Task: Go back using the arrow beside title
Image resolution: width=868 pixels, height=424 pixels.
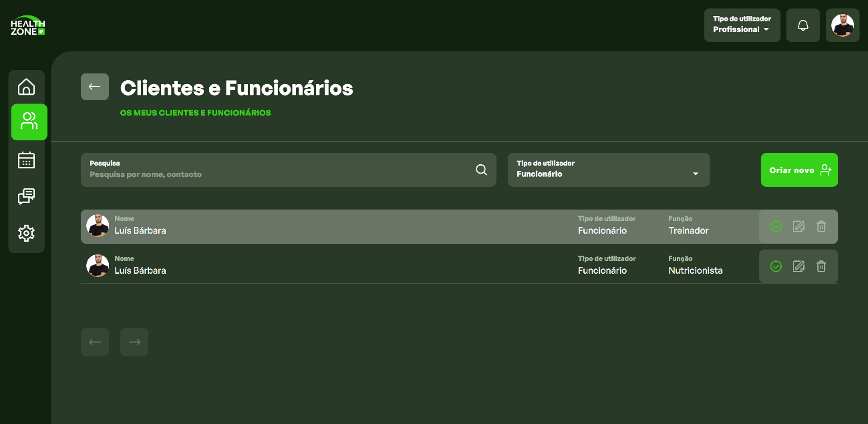Action: tap(95, 87)
